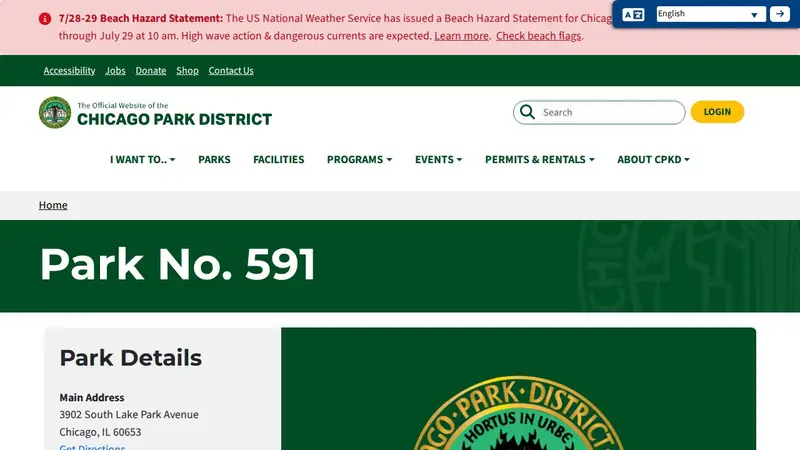Open the Jobs link
This screenshot has width=800, height=450.
click(115, 70)
